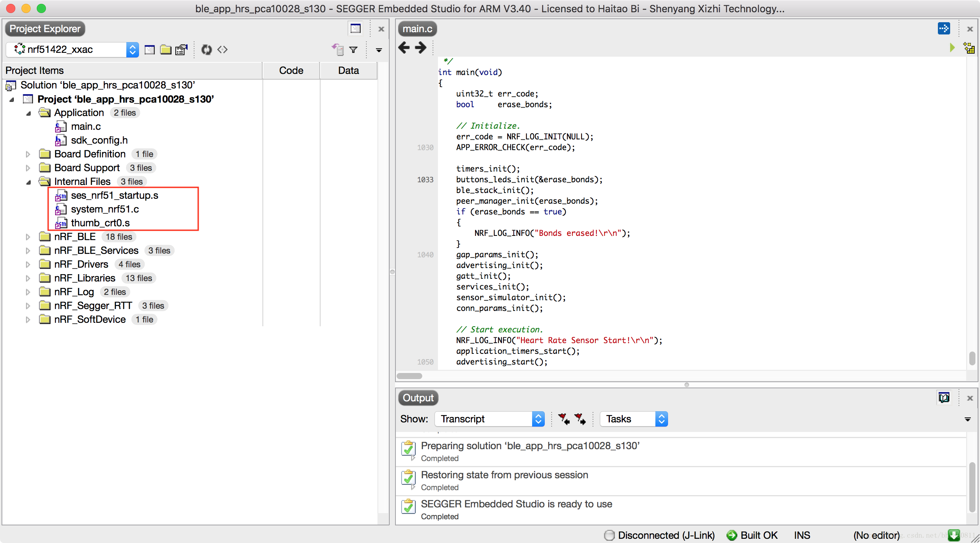Image resolution: width=980 pixels, height=543 pixels.
Task: Open the nrf51422_xxac configuration dropdown
Action: (132, 50)
